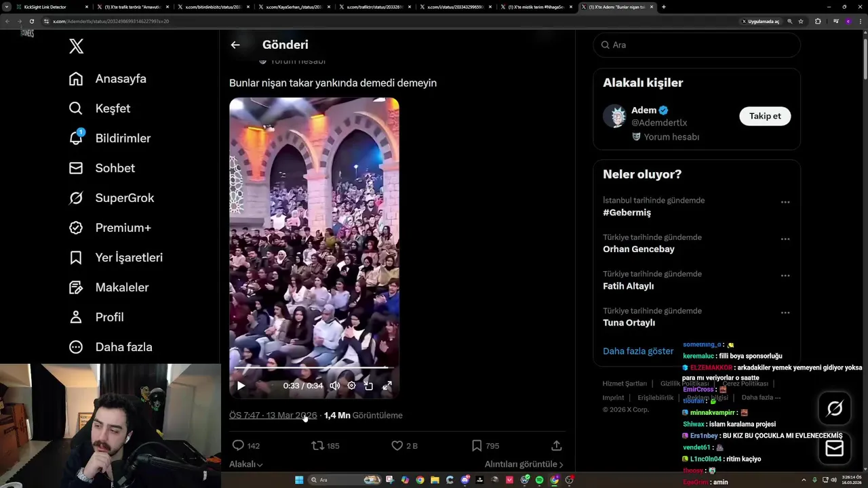Click the X logo in the sidebar
The width and height of the screenshot is (868, 488).
(x=77, y=46)
